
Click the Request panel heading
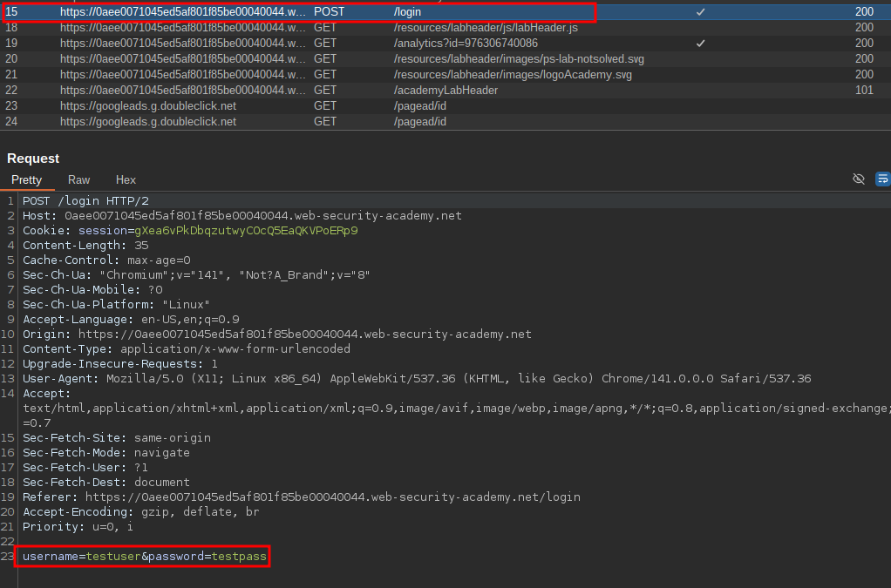point(33,159)
